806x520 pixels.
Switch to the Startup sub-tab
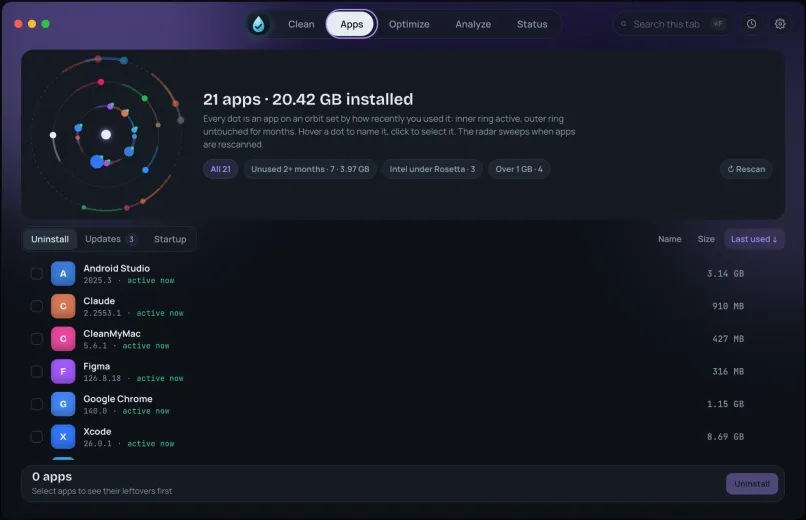coord(170,239)
